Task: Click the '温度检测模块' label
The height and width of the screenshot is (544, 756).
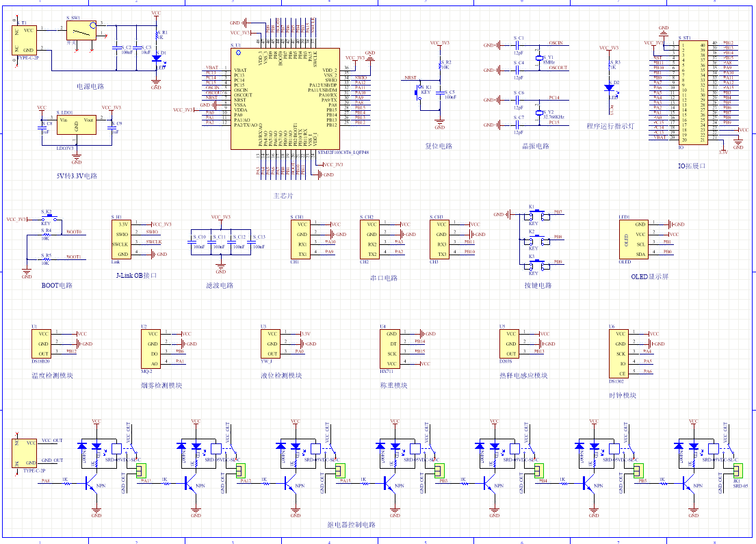Action: [x=52, y=376]
